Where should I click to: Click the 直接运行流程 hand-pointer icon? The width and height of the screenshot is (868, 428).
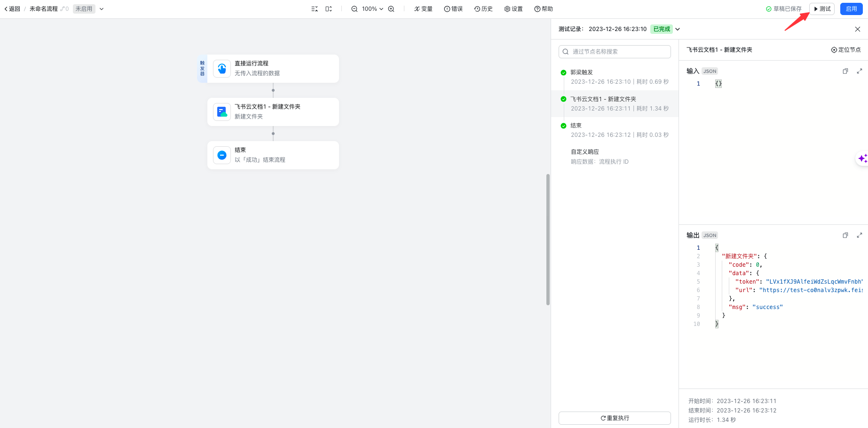pos(222,69)
